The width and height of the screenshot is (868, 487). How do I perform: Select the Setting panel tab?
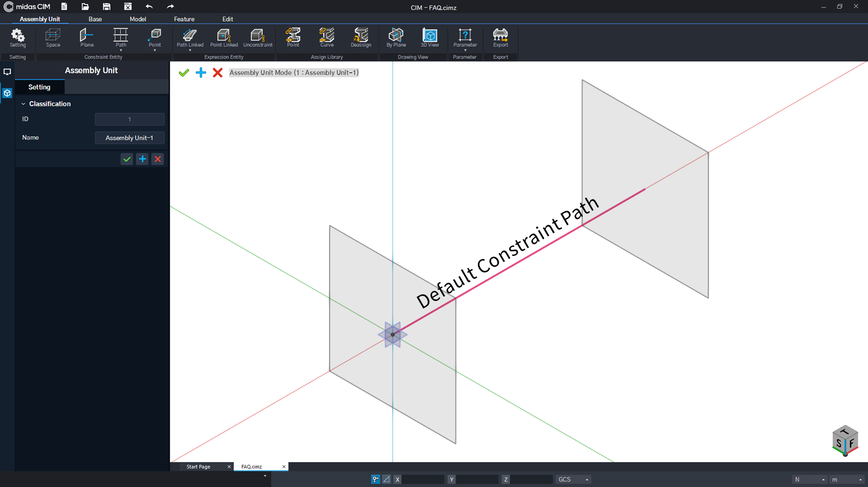[x=39, y=87]
